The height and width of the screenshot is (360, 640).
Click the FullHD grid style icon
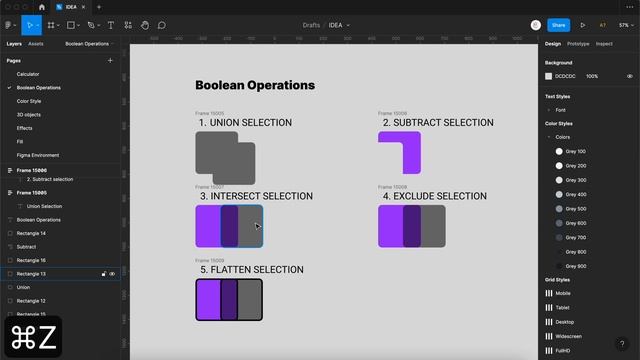click(x=549, y=350)
